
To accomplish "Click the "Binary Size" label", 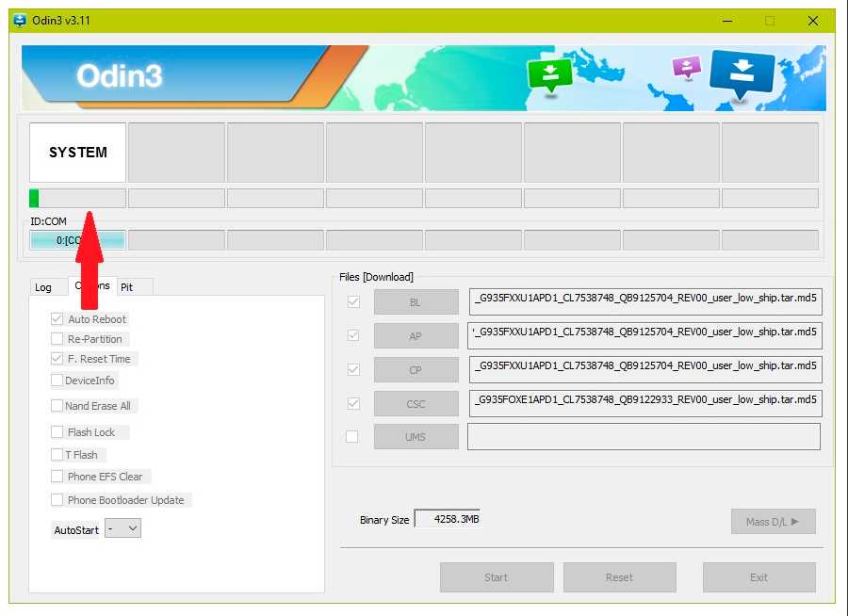I will pyautogui.click(x=384, y=520).
